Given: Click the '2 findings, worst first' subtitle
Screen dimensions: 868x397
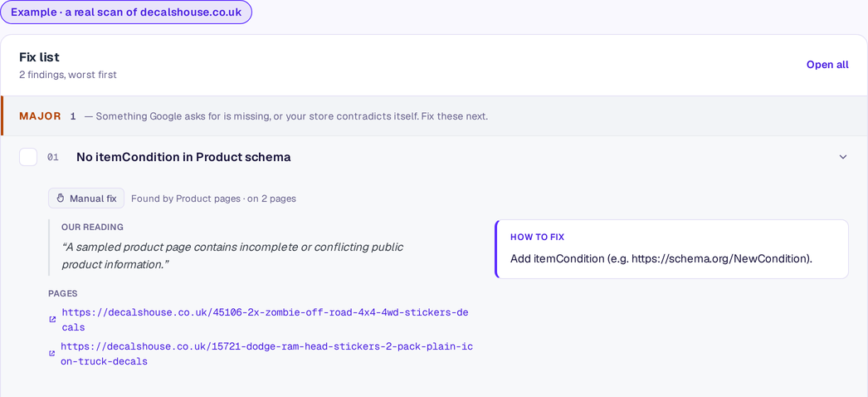Looking at the screenshot, I should 68,75.
